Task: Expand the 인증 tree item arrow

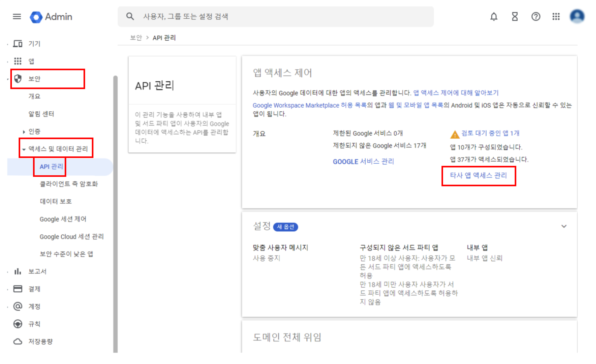Action: tap(24, 132)
